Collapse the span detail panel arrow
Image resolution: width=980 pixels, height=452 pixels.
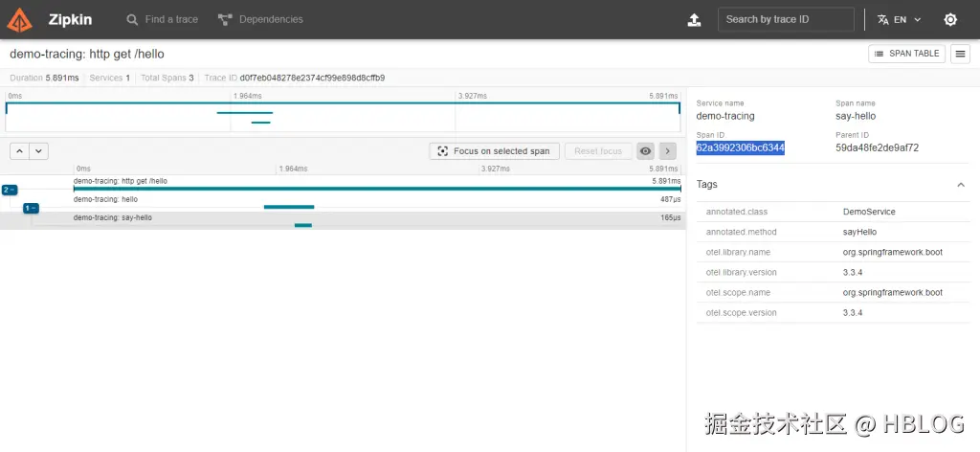[668, 150]
